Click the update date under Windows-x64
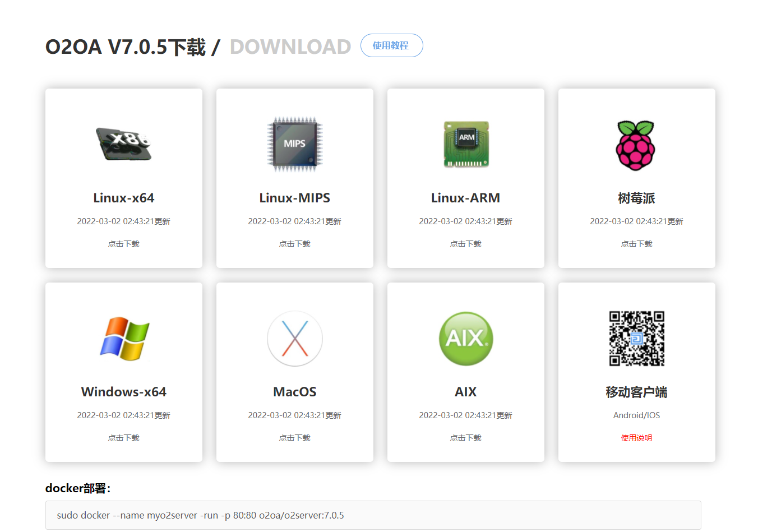 124,415
